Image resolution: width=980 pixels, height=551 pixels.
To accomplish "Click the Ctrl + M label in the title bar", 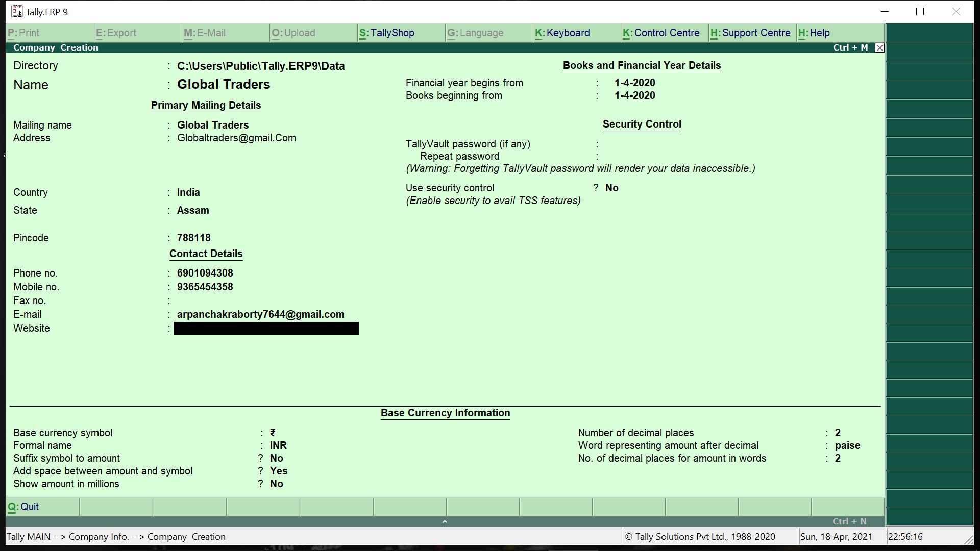I will coord(850,47).
